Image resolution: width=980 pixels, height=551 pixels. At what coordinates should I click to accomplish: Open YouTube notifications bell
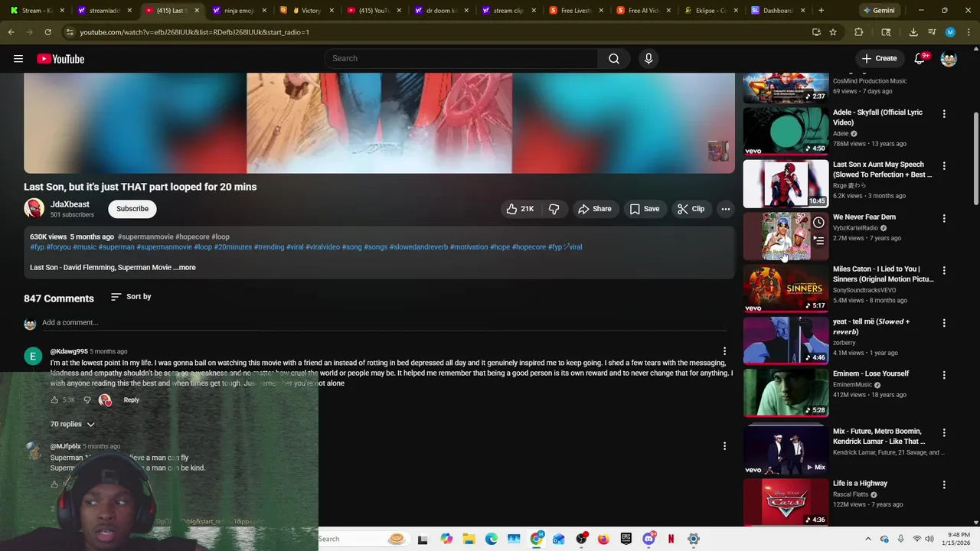(x=921, y=59)
